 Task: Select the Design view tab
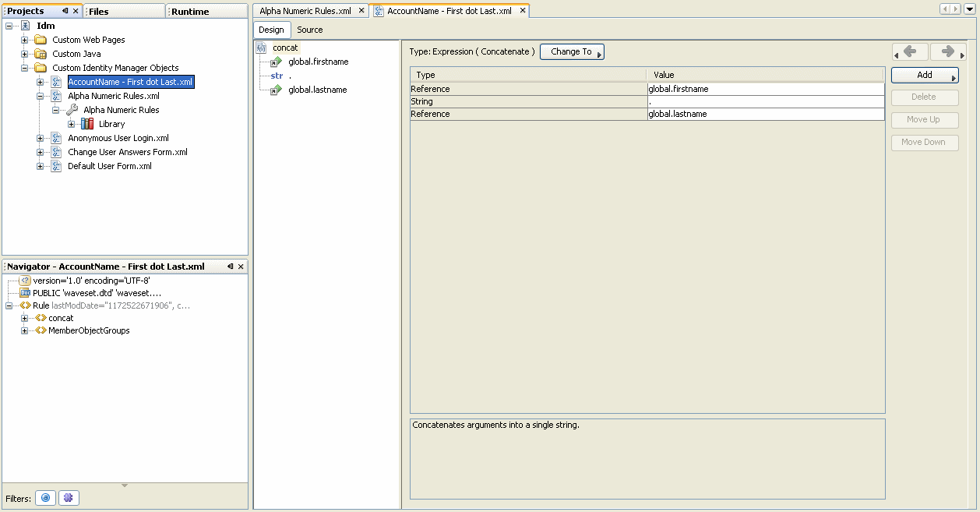272,30
